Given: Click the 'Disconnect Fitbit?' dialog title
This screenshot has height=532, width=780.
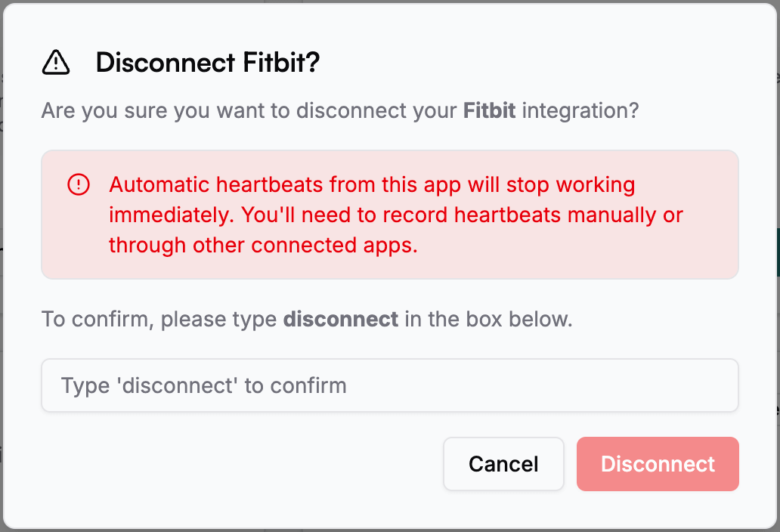Looking at the screenshot, I should (208, 63).
